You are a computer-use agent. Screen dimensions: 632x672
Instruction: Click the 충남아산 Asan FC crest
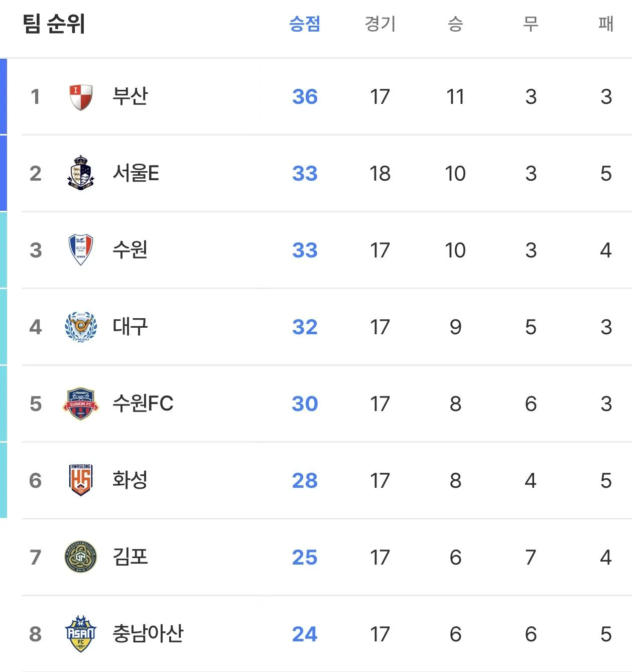point(80,634)
